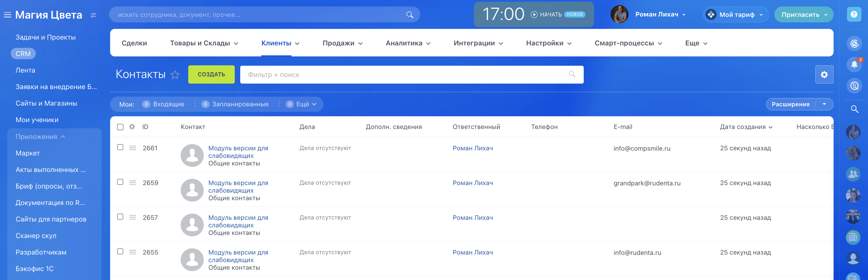Open the Расширения dropdown
This screenshot has height=280, width=868.
pyautogui.click(x=824, y=104)
